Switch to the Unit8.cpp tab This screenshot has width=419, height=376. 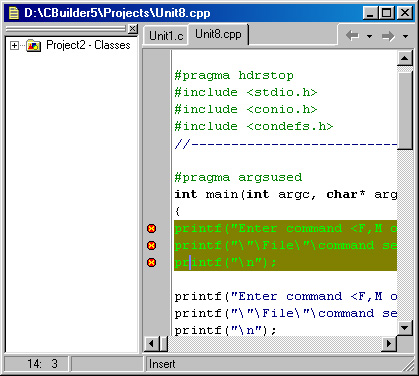point(218,34)
